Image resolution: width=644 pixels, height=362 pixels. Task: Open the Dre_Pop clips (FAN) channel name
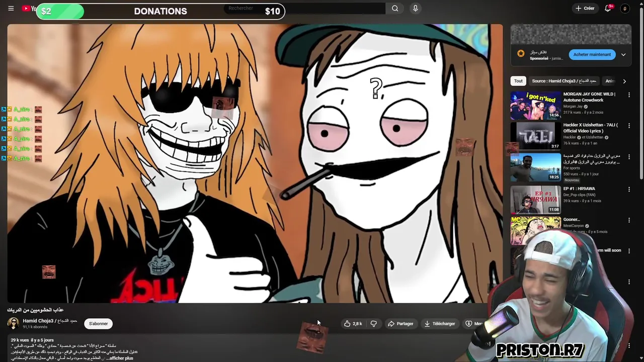581,195
